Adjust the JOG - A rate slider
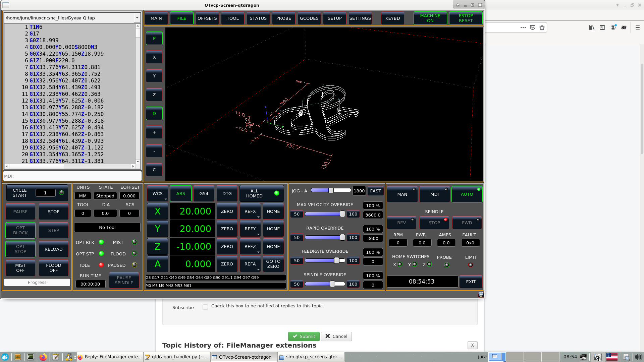The image size is (644, 362). click(331, 190)
